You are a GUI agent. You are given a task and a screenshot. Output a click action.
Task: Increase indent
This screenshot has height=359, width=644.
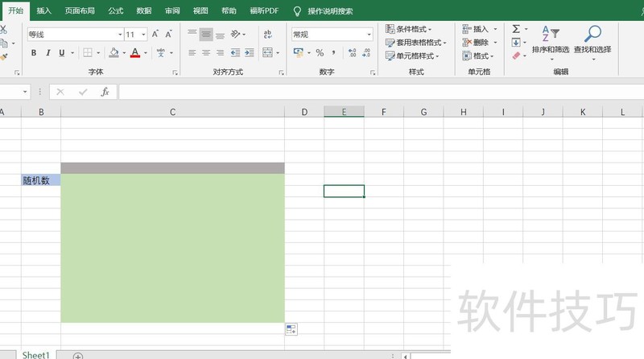[250, 52]
